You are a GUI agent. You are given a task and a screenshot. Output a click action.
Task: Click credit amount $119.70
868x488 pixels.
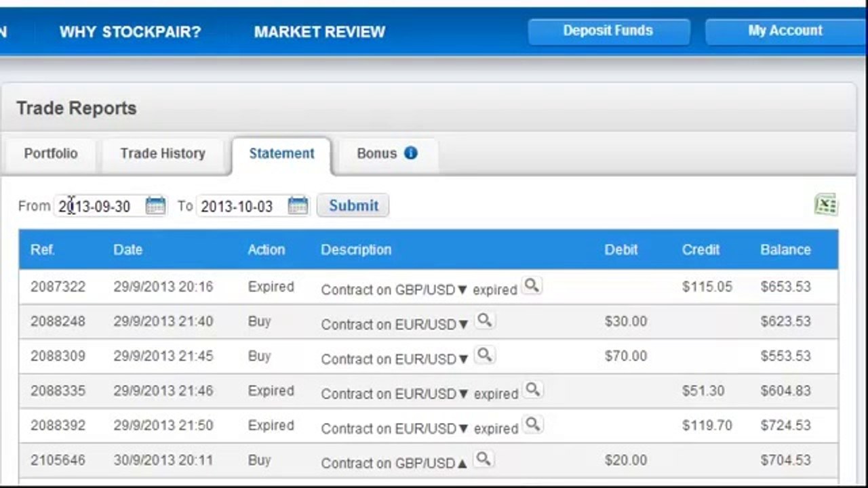(707, 426)
